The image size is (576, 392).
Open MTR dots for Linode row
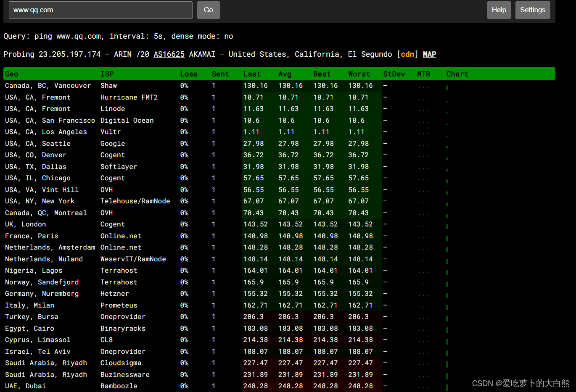tap(423, 110)
